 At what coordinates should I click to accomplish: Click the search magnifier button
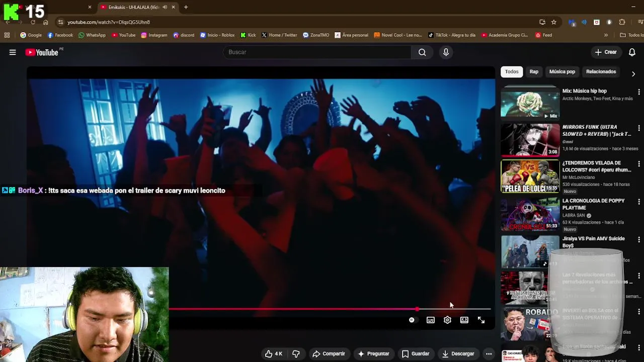(x=422, y=52)
